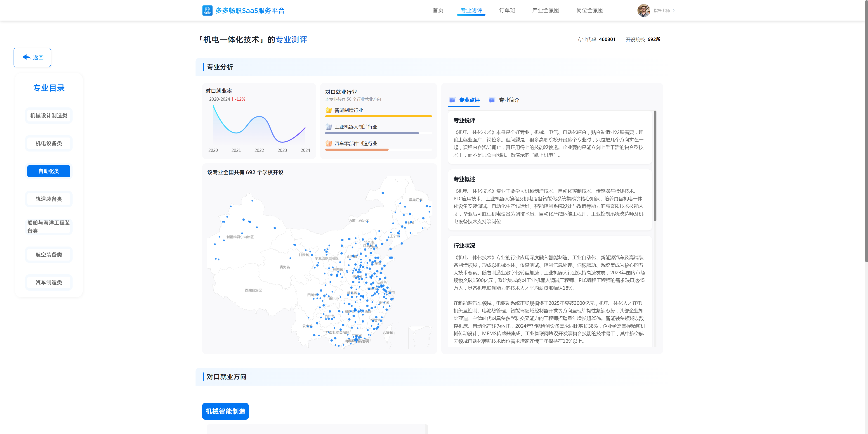Click the 返回 button
The image size is (868, 434).
[x=32, y=57]
